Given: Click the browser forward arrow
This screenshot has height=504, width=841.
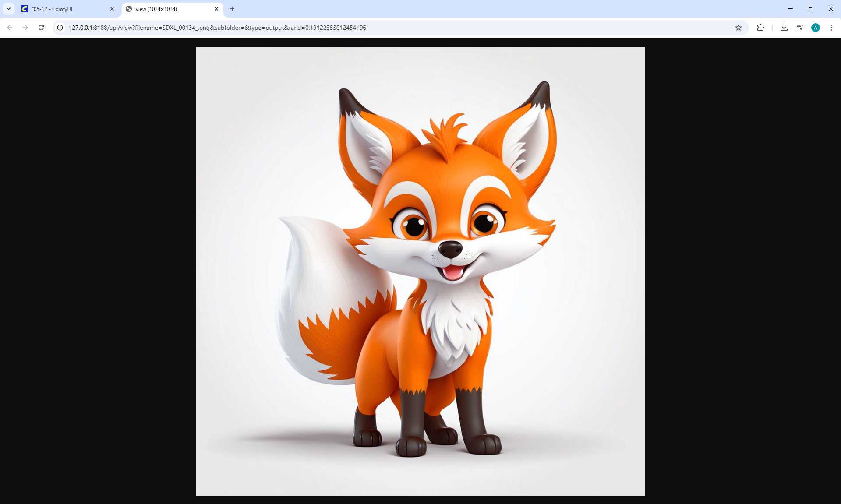Looking at the screenshot, I should (25, 28).
